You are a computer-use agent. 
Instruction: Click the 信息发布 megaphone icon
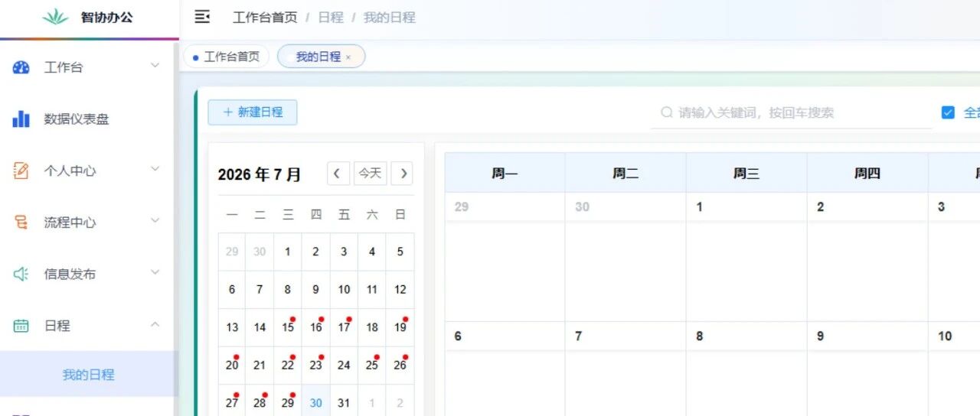click(x=21, y=274)
